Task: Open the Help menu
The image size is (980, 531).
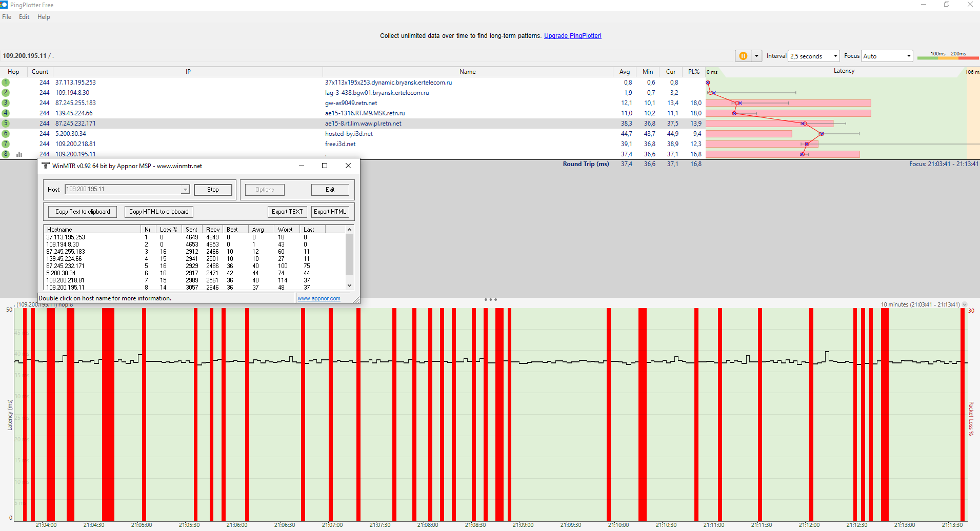Action: [x=44, y=17]
